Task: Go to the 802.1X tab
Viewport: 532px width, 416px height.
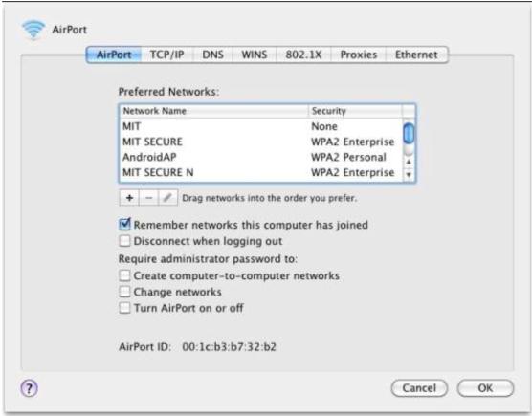Action: [303, 55]
